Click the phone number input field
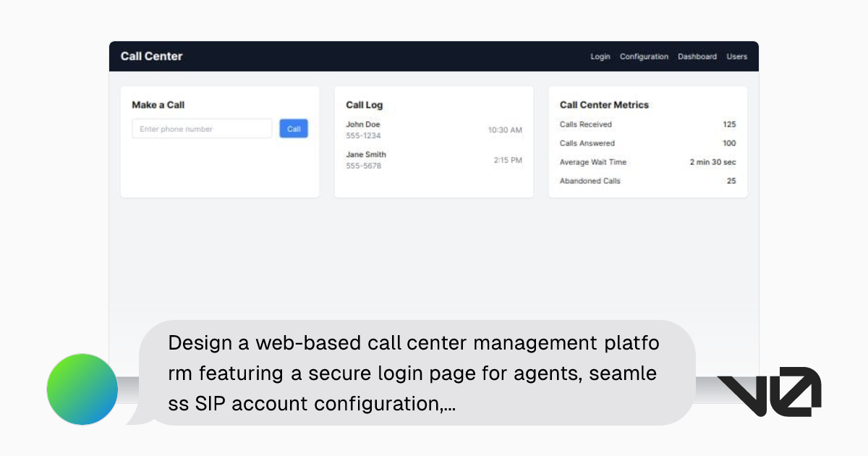This screenshot has height=456, width=868. tap(201, 128)
